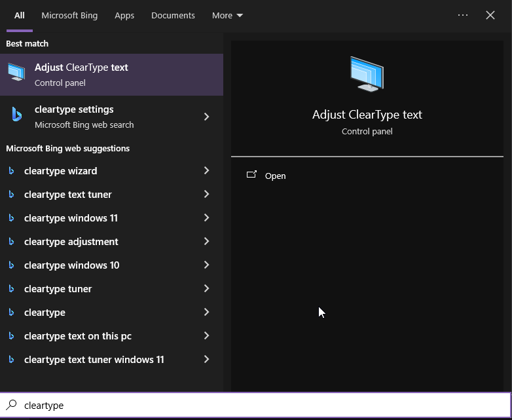Expand the More filter dropdown
Viewport: 512px width, 420px height.
pyautogui.click(x=227, y=15)
